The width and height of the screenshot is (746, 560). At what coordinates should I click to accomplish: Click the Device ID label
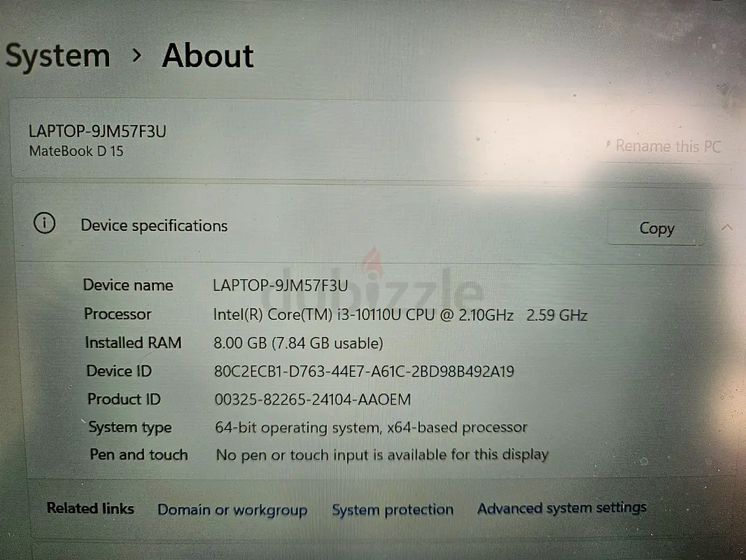(119, 371)
